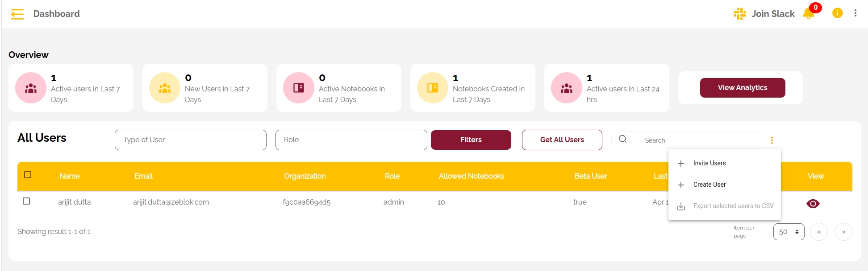Image resolution: width=868 pixels, height=271 pixels.
Task: Click the Notebooks Created in Last 7 Days icon
Action: (432, 88)
